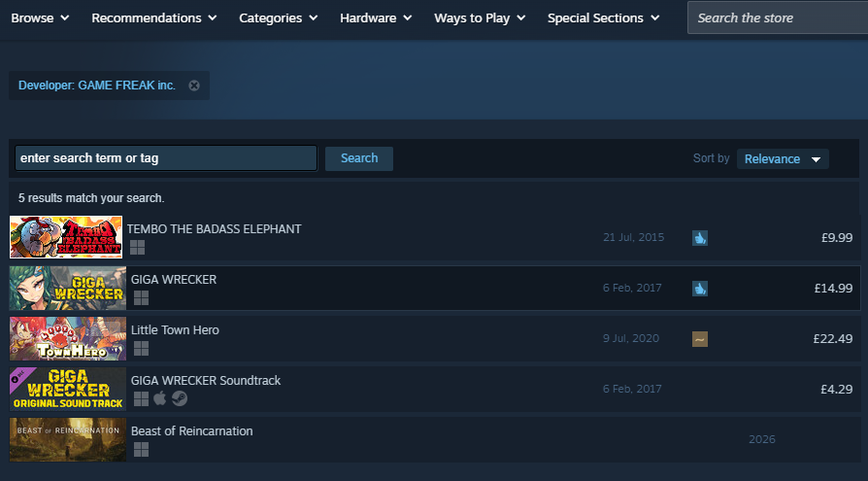Screen dimensions: 868x481
Task: Open the GIGA WRECKER title link
Action: click(174, 279)
